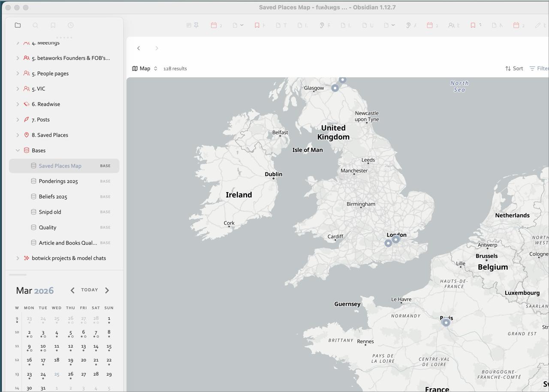Click the navigate forward arrow
Image resolution: width=549 pixels, height=392 pixels.
pos(157,48)
